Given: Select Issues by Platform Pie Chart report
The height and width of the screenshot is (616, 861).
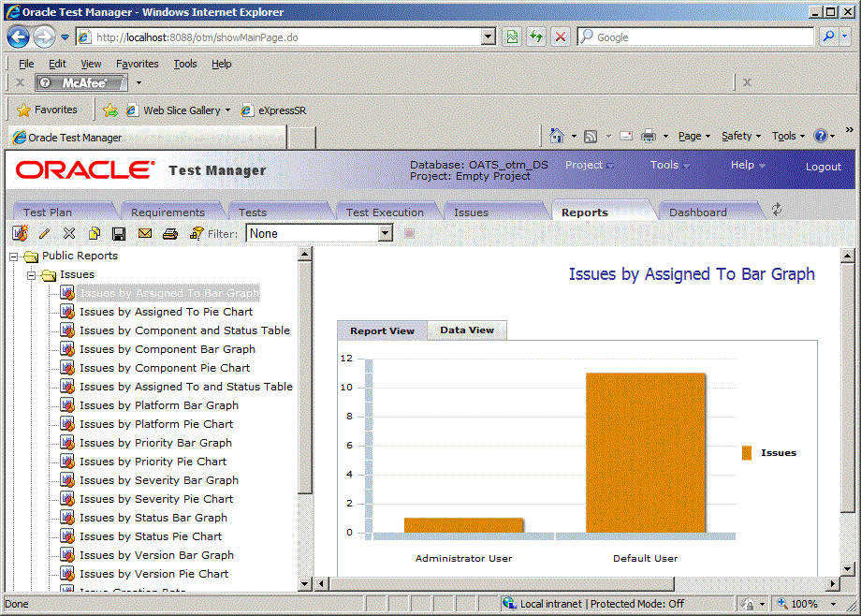Looking at the screenshot, I should pos(156,424).
